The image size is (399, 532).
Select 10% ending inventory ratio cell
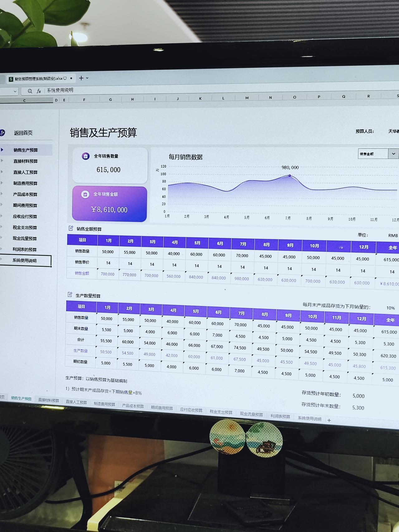pyautogui.click(x=390, y=308)
